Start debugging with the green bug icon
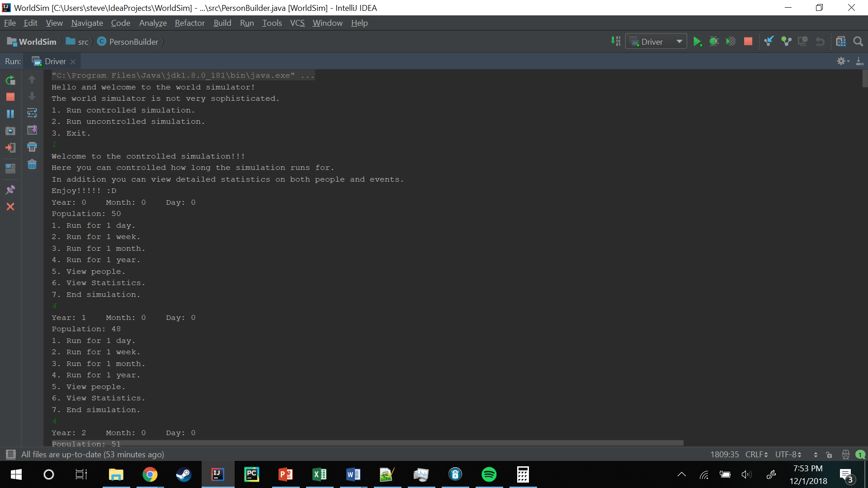Screen dimensions: 868x488 (x=714, y=42)
